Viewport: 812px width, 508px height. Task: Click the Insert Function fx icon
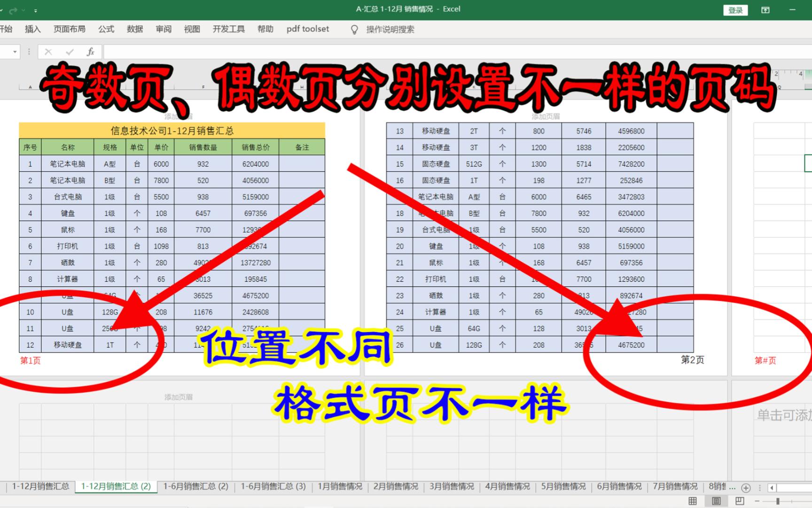(x=90, y=52)
